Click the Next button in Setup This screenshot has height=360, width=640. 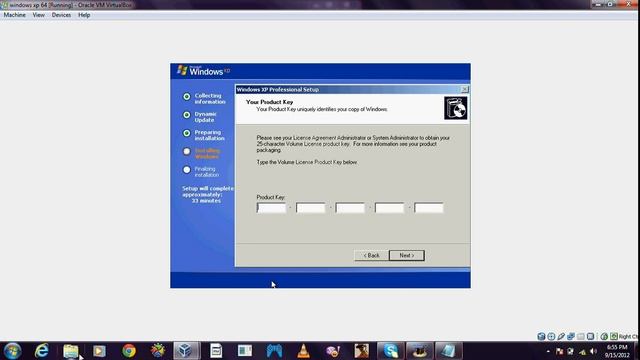click(x=407, y=256)
